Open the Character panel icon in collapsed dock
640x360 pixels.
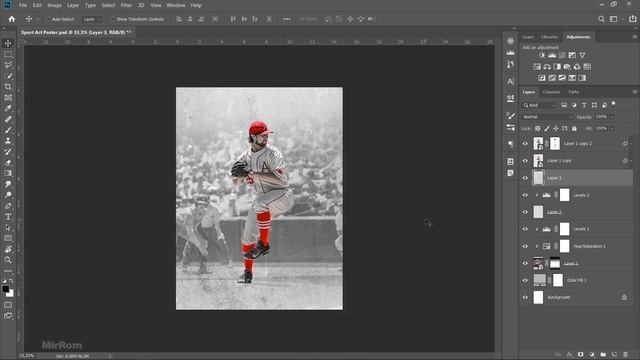pos(511,82)
